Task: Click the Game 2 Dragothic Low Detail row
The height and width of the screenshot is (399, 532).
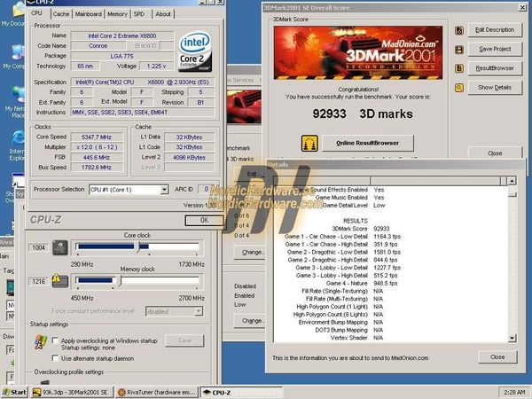Action: point(343,252)
